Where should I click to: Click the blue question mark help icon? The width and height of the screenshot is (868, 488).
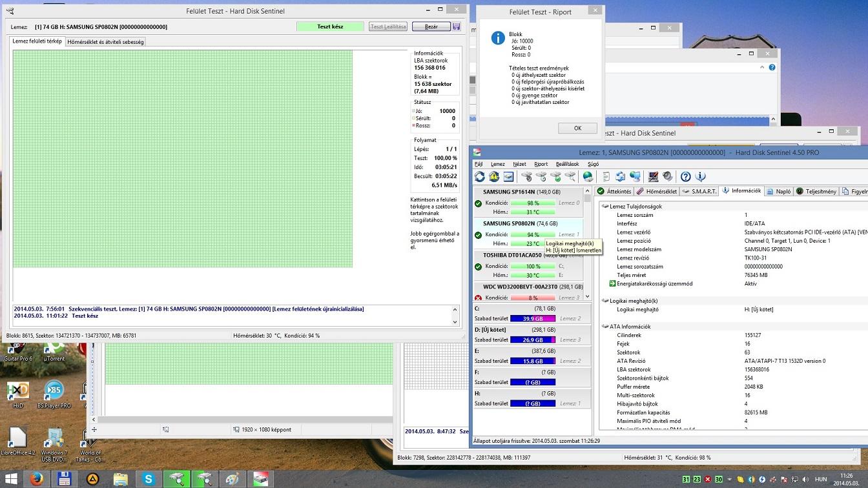[686, 176]
